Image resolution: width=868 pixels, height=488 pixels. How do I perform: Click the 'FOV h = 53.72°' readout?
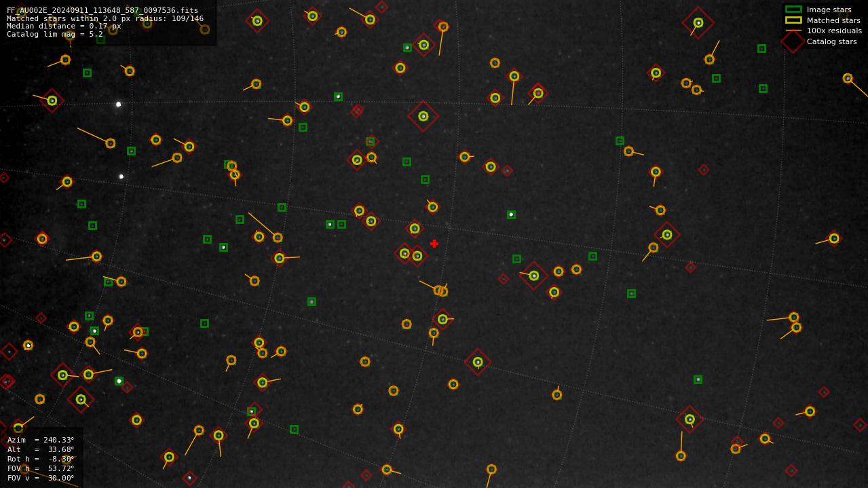[41, 468]
